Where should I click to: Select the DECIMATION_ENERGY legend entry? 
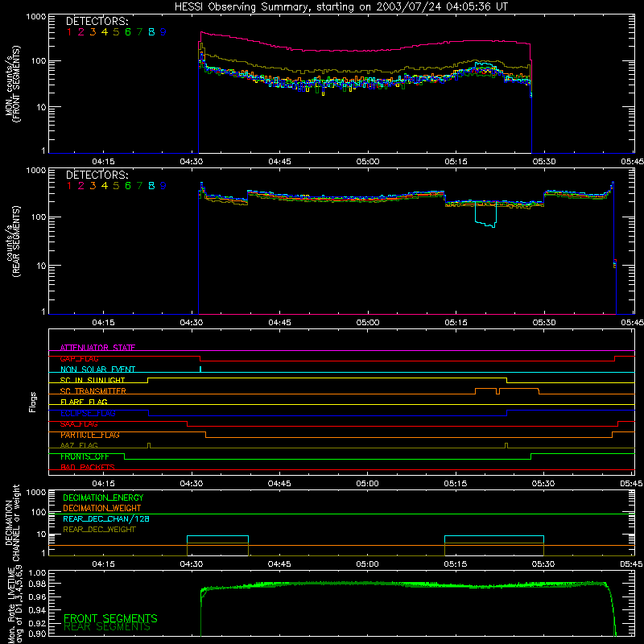103,497
